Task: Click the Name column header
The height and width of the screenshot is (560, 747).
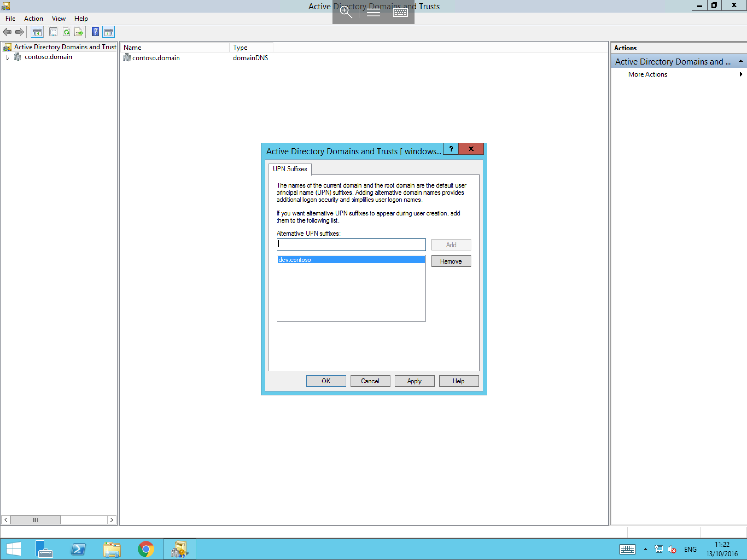Action: point(175,48)
